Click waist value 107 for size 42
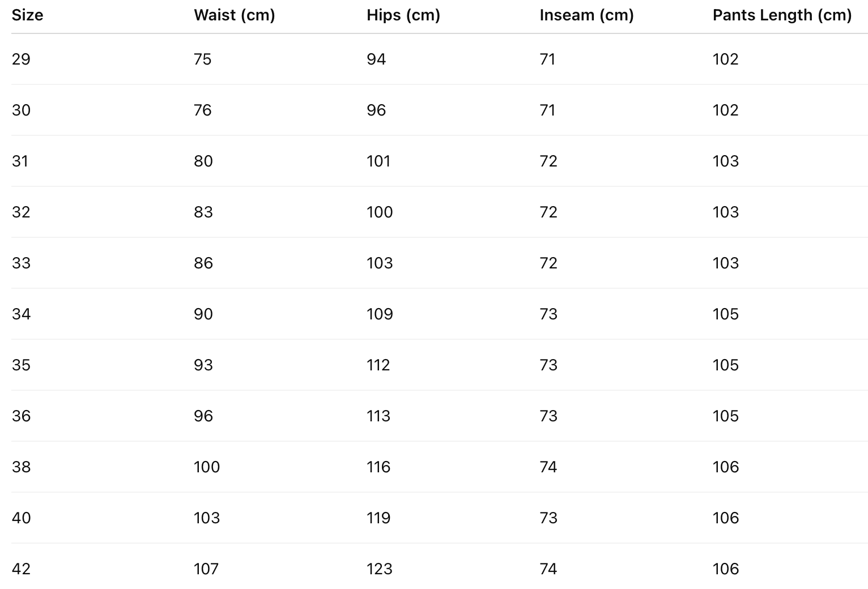This screenshot has width=868, height=589. click(206, 569)
